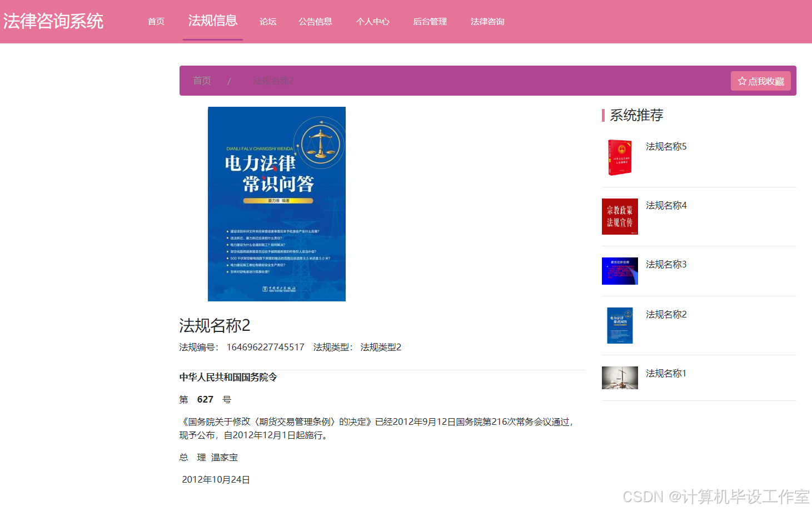Click the order number 627 text

tap(205, 399)
